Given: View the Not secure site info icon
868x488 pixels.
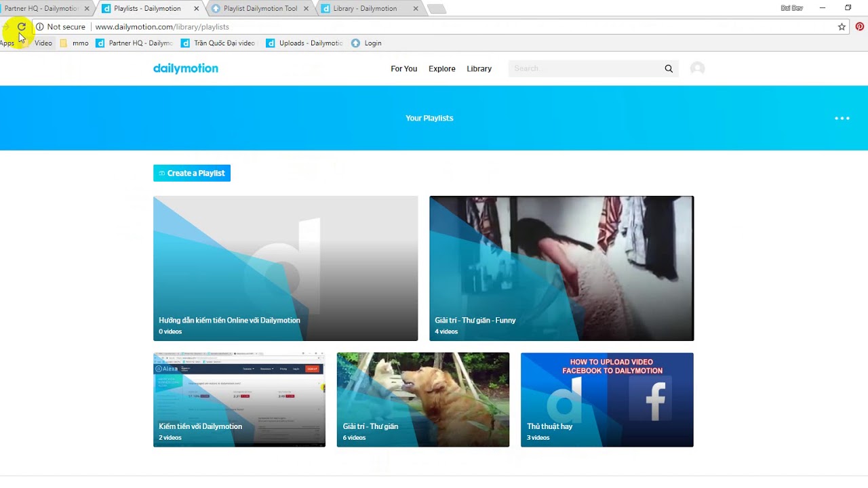Looking at the screenshot, I should (39, 27).
